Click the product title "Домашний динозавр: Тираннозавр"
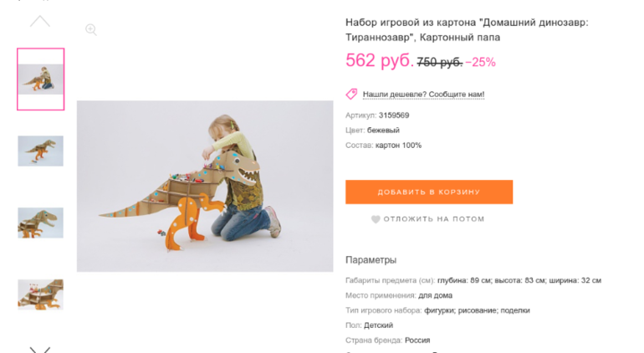Screen dimensions: 644x353 (x=467, y=30)
